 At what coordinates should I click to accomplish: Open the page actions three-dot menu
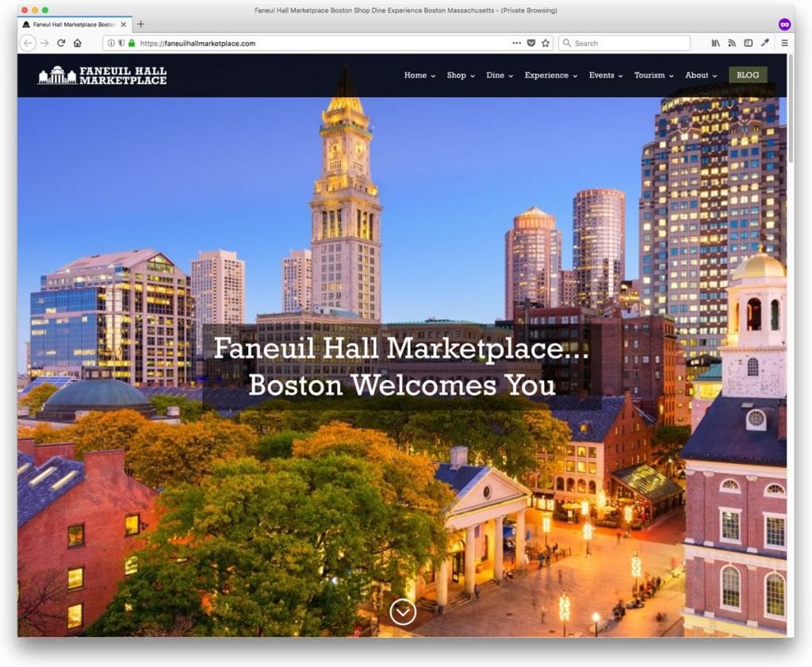(x=516, y=43)
